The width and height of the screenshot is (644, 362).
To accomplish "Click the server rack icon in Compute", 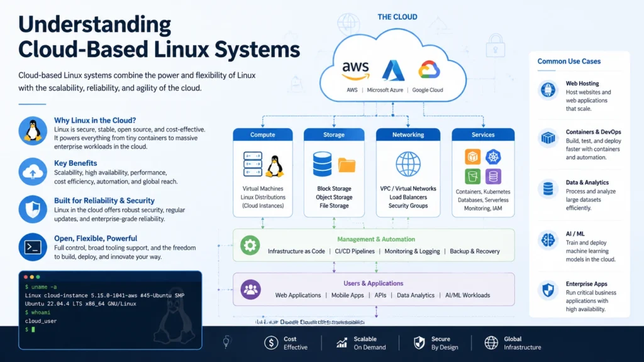I will [x=253, y=164].
